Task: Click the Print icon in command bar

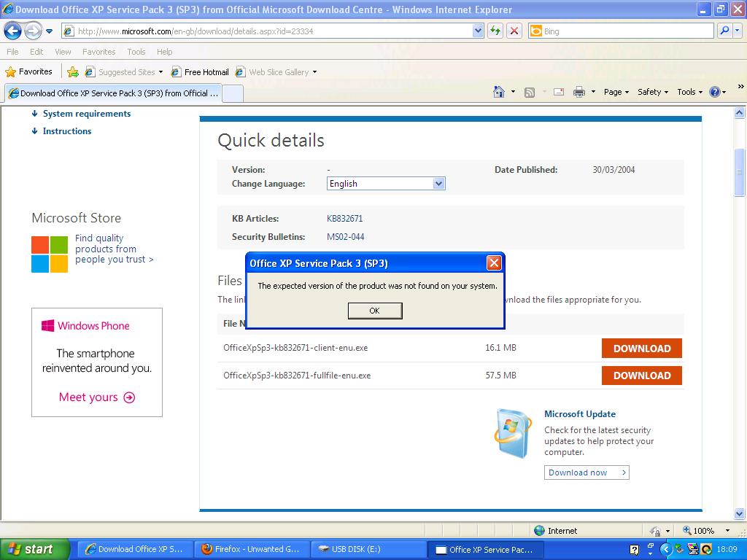Action: tap(578, 92)
